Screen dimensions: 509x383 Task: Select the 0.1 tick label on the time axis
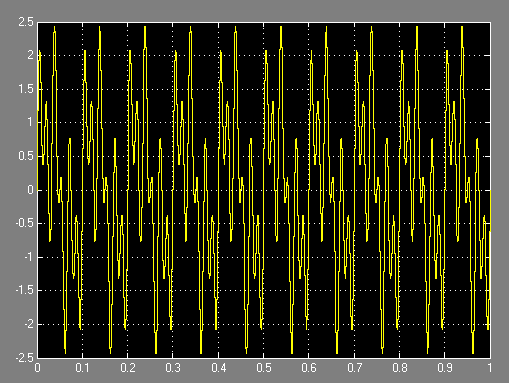(x=82, y=368)
